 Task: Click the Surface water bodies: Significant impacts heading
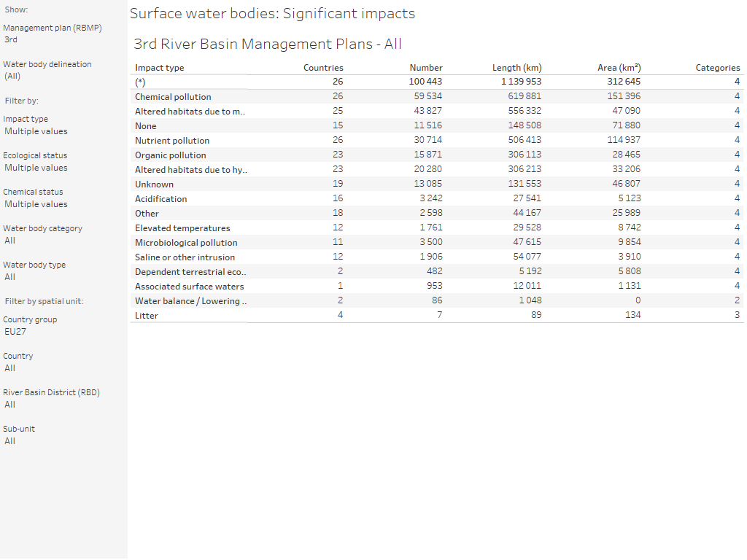[x=272, y=14]
